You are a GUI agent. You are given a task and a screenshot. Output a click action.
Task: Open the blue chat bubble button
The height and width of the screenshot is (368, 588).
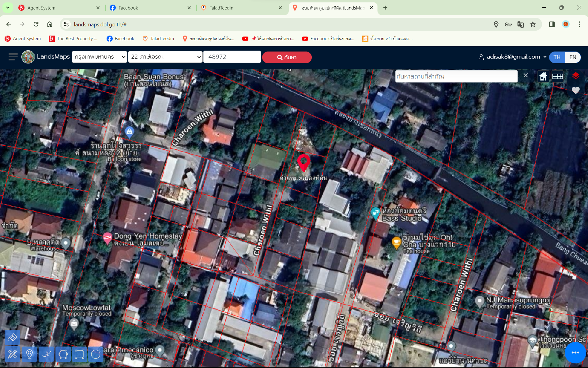tap(575, 353)
